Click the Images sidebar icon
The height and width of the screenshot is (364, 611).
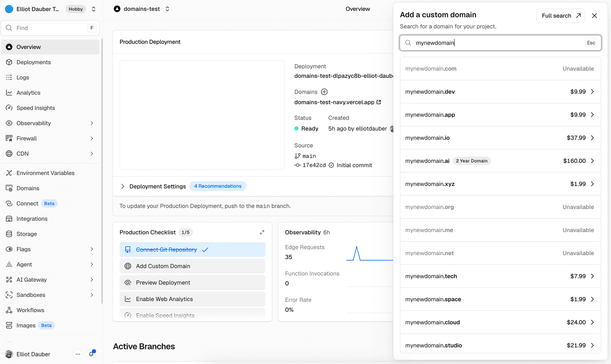coord(9,326)
